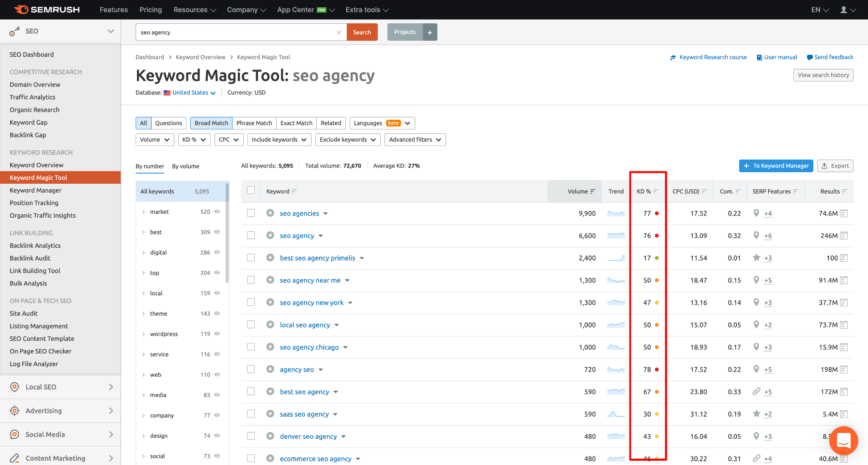Click star reviews icon for 'best seo agency primelis'
868x465 pixels.
[x=756, y=258]
